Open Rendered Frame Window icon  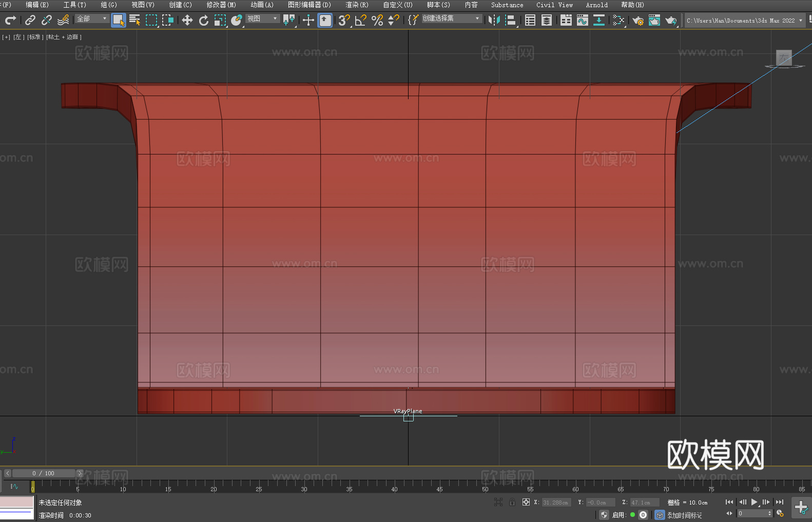pos(654,20)
